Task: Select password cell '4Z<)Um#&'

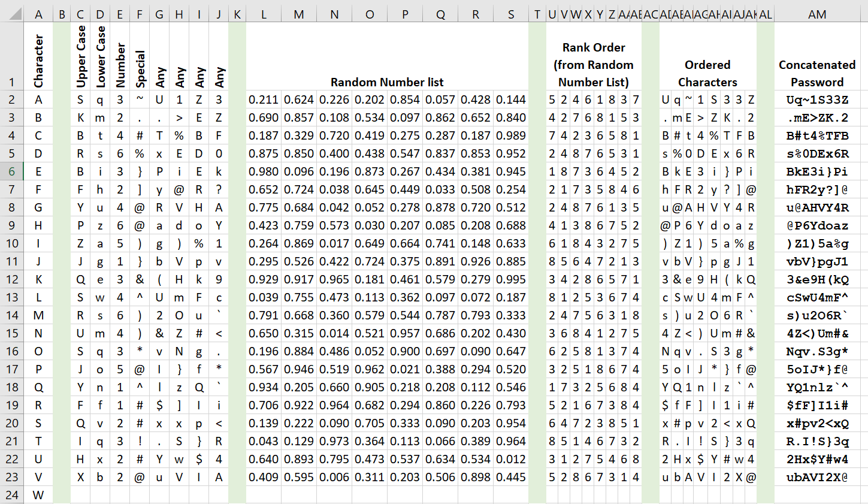Action: pos(817,333)
